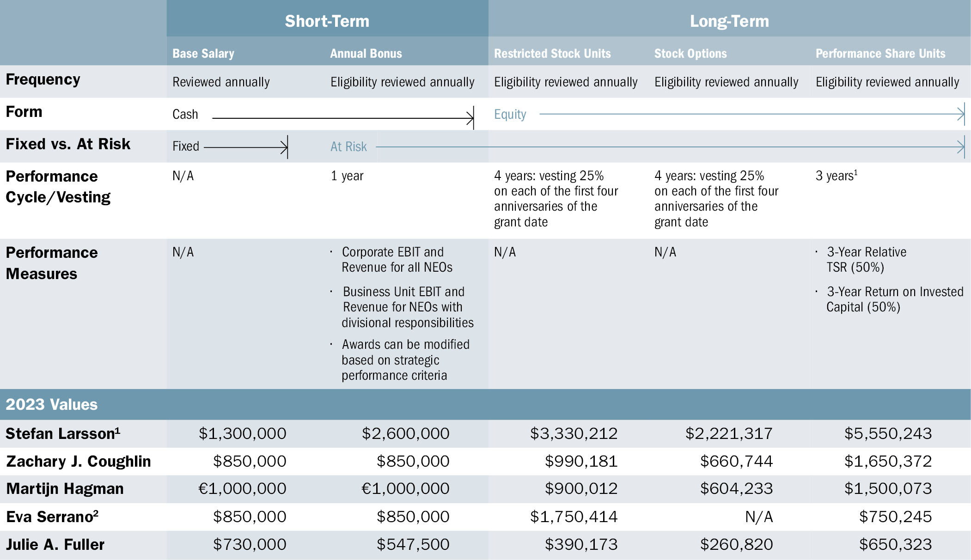971x560 pixels.
Task: Select Martijn Hagman's base salary €1,000,000
Action: pos(242,488)
